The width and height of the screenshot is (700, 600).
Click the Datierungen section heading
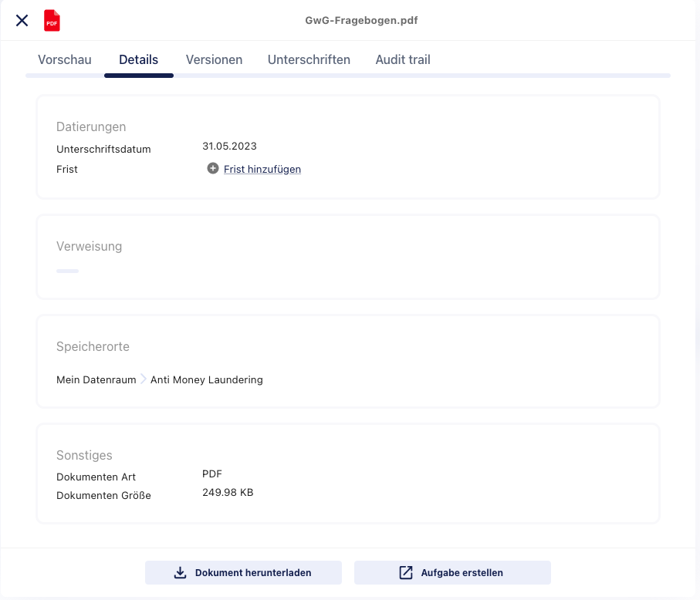click(x=91, y=126)
